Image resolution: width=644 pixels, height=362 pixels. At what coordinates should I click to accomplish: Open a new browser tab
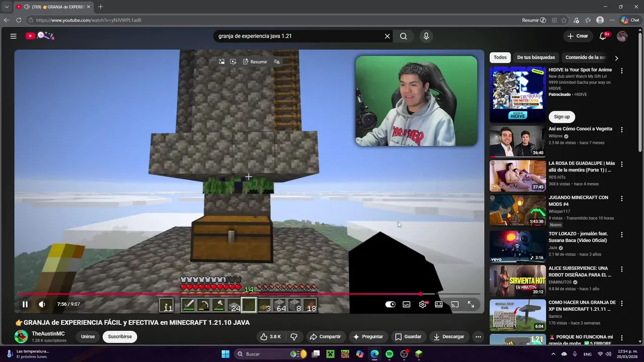click(101, 7)
